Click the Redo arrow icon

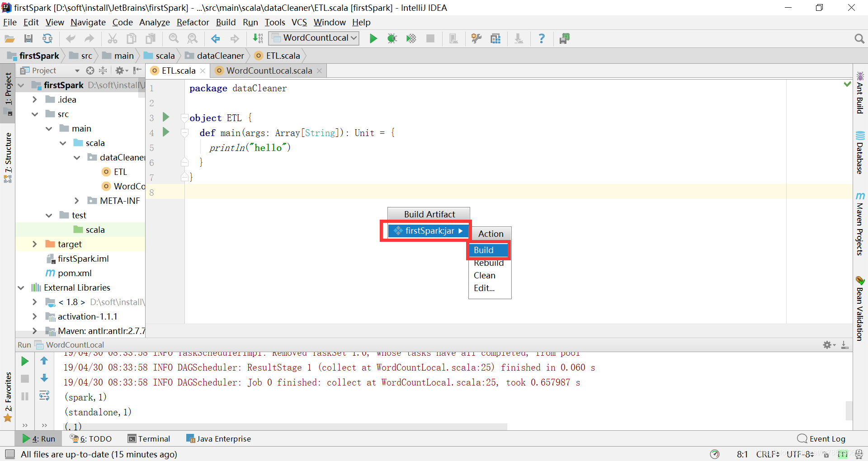pos(90,39)
